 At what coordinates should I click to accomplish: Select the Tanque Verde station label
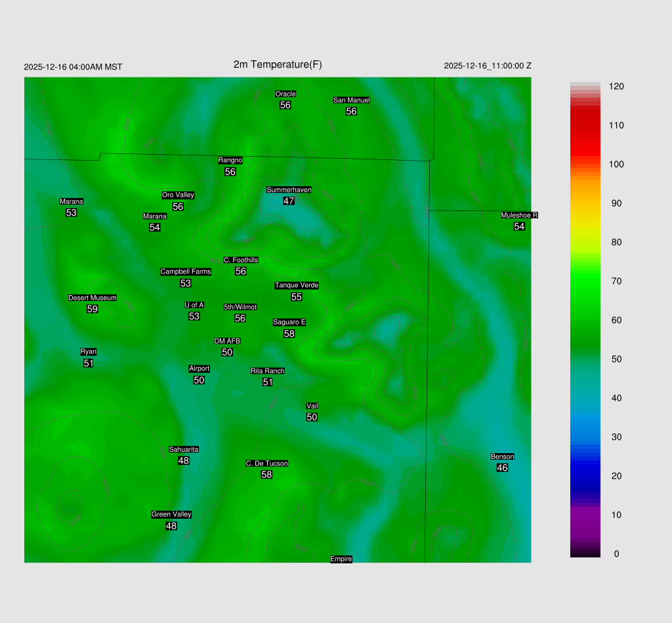(297, 285)
